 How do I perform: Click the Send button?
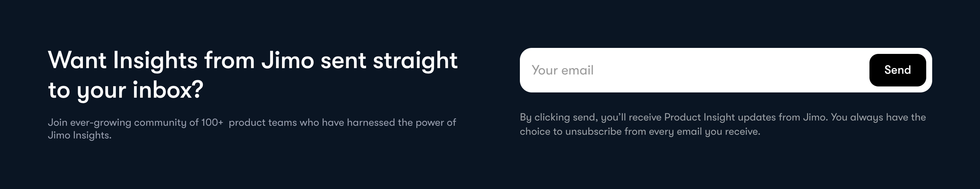point(897,70)
